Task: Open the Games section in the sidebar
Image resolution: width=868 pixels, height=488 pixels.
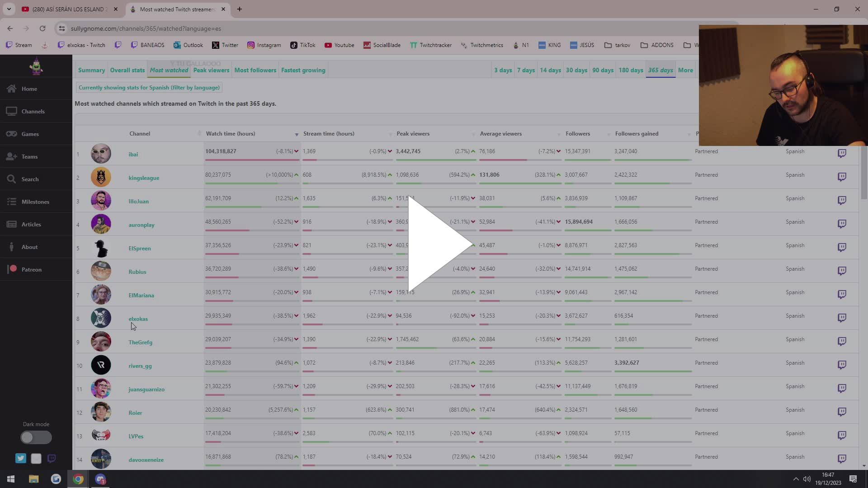Action: [30, 134]
